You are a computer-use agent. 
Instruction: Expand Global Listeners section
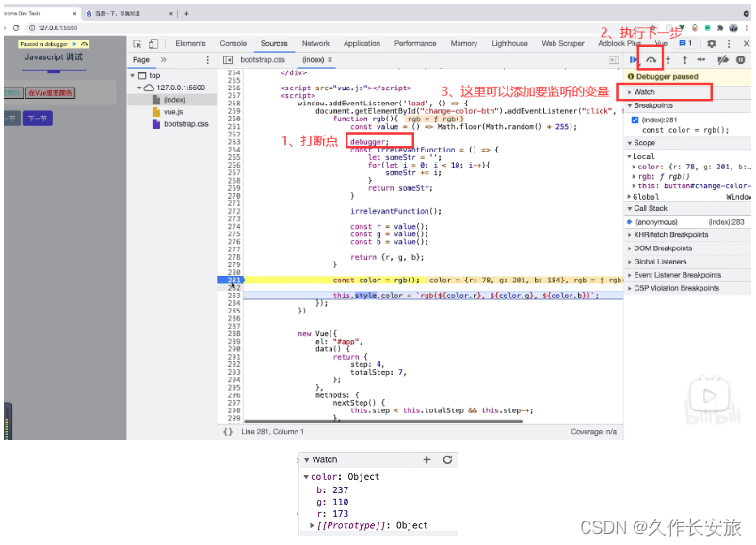687,262
